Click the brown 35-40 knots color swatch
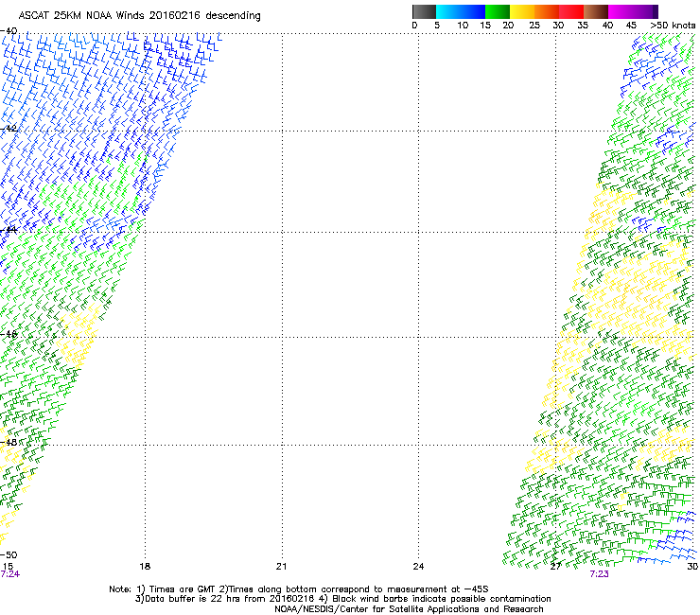 click(x=596, y=11)
